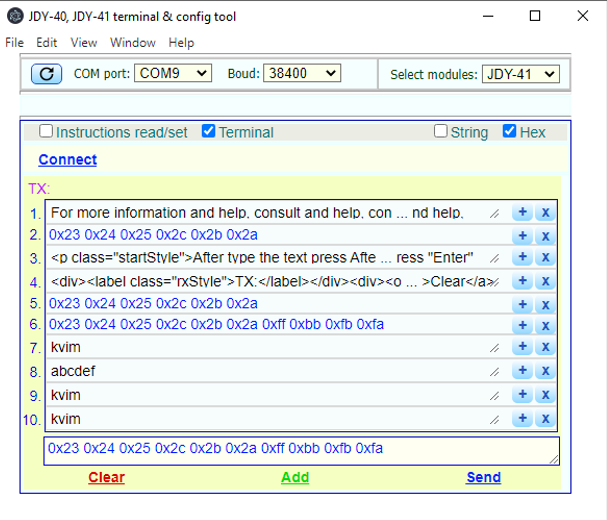Click the plus icon on TX row 3
This screenshot has height=520, width=607.
523,257
